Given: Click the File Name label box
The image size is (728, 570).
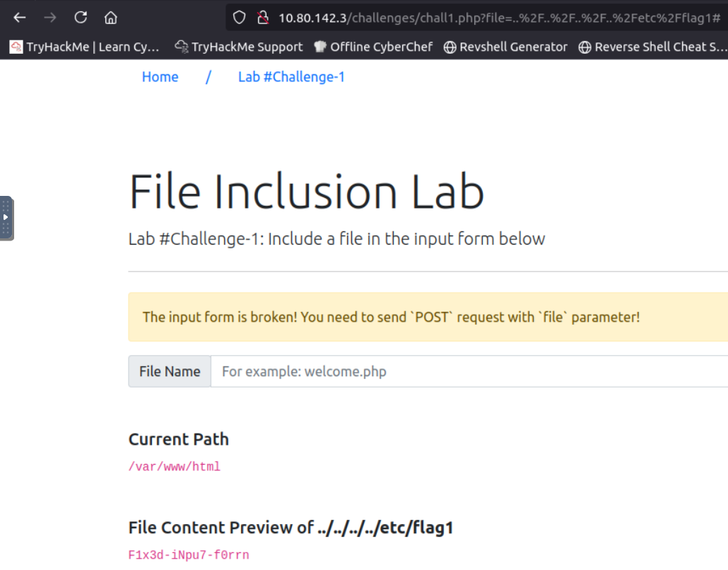Looking at the screenshot, I should 170,371.
